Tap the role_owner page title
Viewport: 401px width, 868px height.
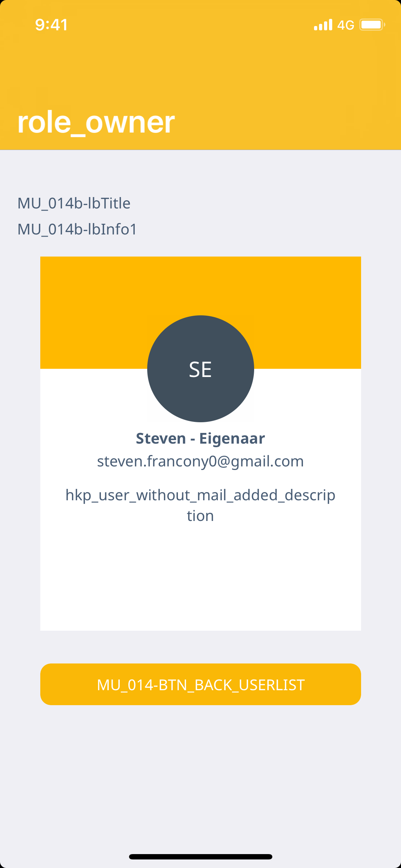click(x=96, y=122)
